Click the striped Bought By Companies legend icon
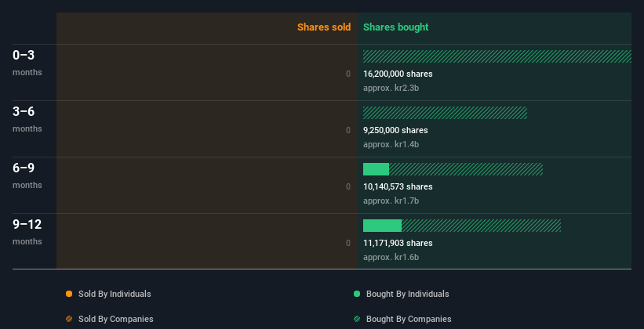The width and height of the screenshot is (644, 329). coord(357,319)
